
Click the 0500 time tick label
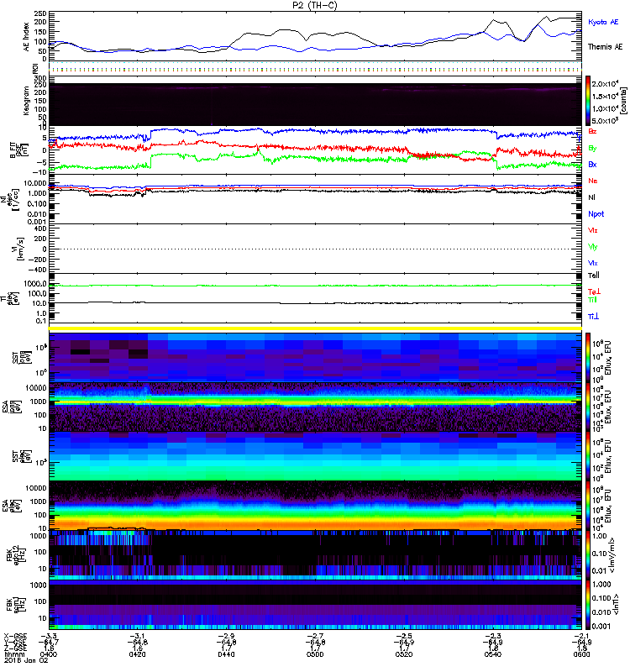[315, 654]
